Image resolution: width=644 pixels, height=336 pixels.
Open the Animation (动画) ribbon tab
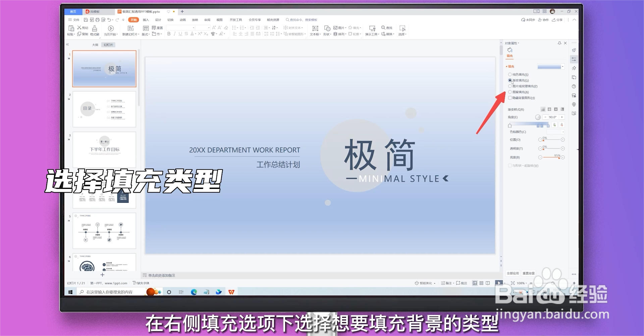click(182, 20)
